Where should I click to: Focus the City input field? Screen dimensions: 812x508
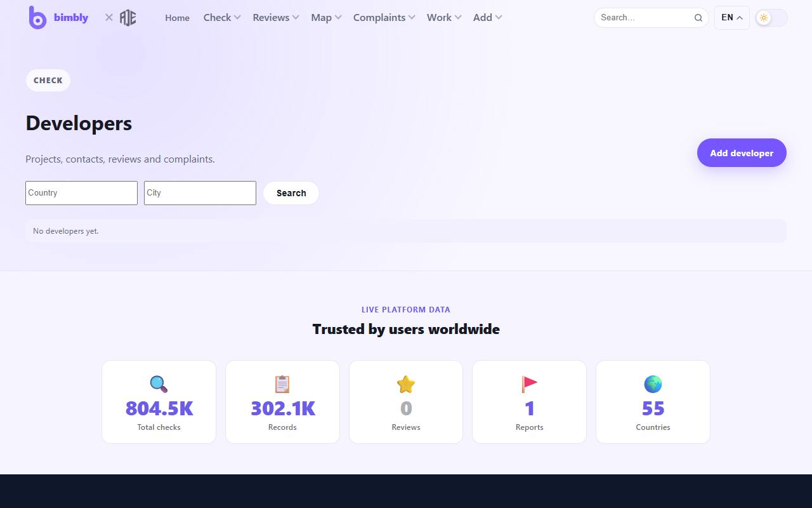200,193
